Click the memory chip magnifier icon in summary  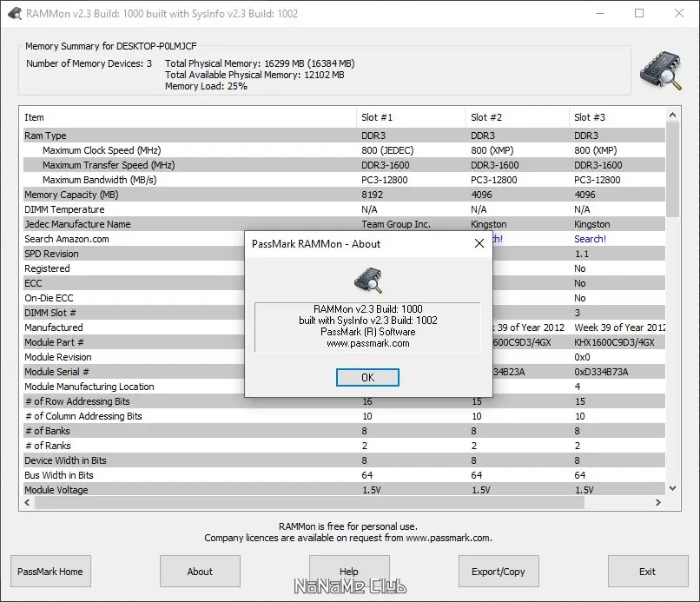point(661,71)
